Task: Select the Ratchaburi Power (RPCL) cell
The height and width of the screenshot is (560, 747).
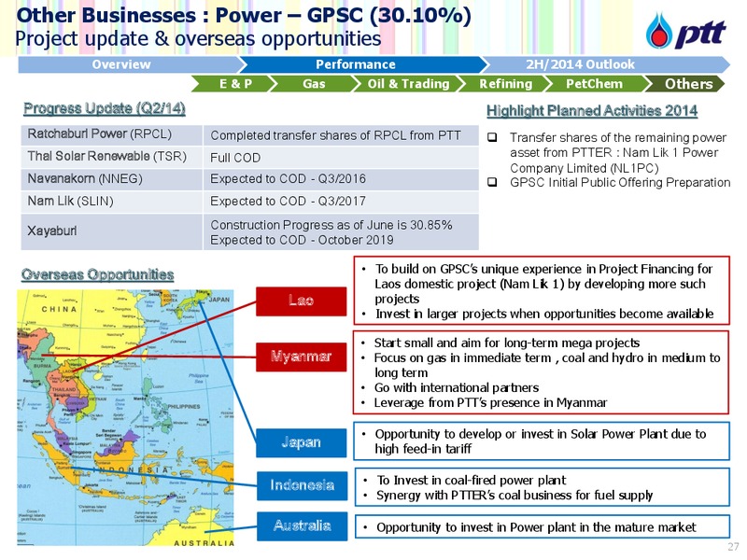Action: click(112, 134)
